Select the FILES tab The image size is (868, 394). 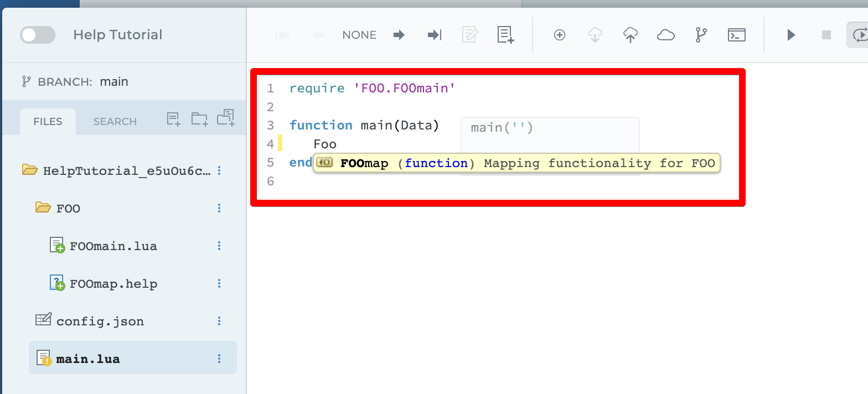click(48, 122)
